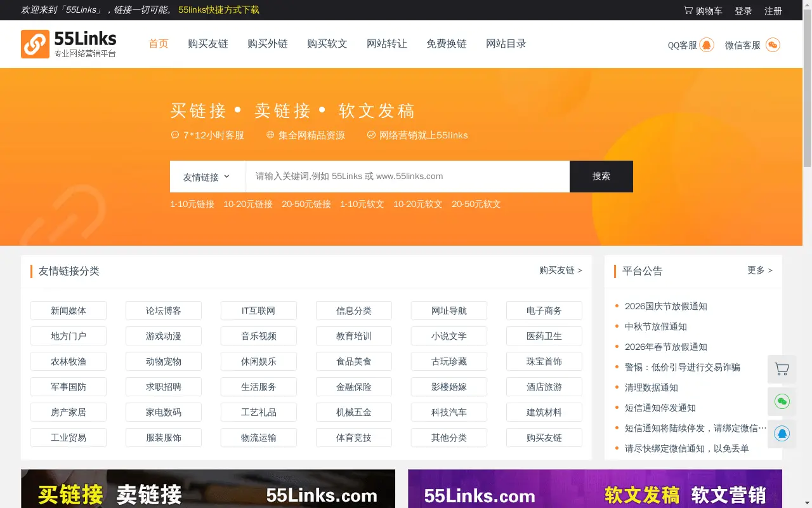Choose the 酒店旅游 category button
This screenshot has width=812, height=508.
click(x=544, y=387)
